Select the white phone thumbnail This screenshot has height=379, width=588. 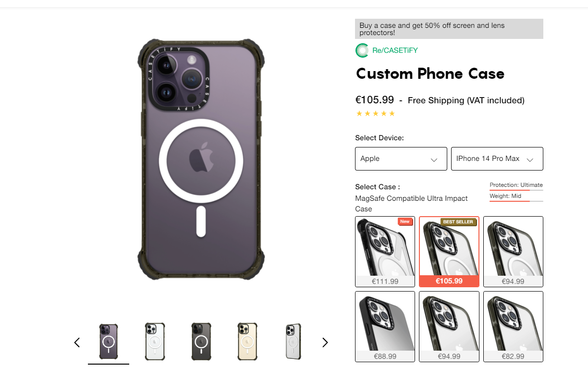coord(155,342)
